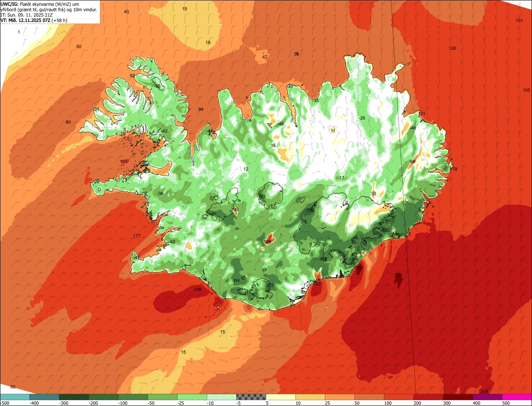532x406 pixels.
Task: Click the map value '50' over the northwest ocean
Action: click(79, 46)
